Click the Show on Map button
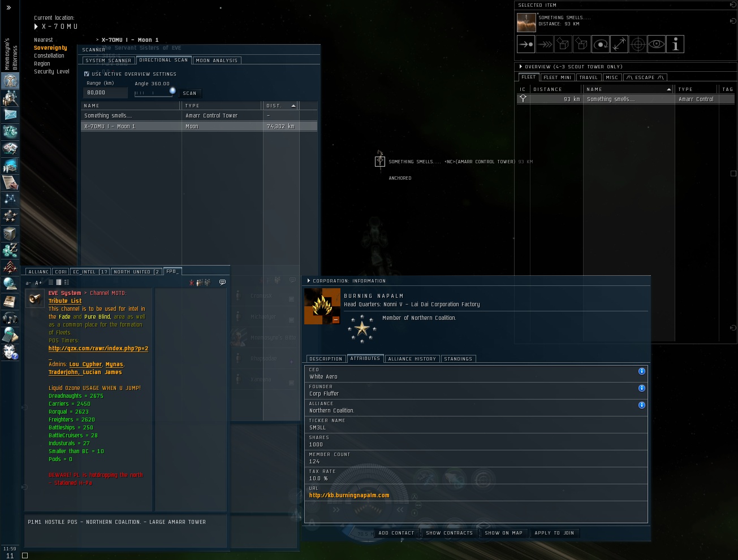 pos(504,533)
